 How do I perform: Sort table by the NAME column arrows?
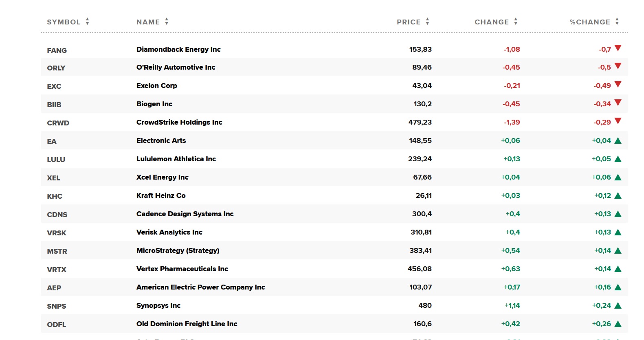167,22
